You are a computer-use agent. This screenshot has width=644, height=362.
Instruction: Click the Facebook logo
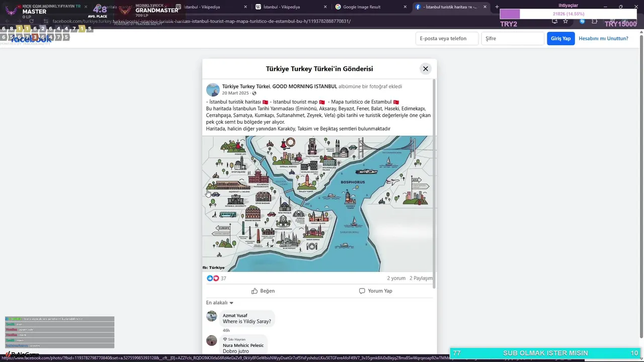(x=31, y=39)
